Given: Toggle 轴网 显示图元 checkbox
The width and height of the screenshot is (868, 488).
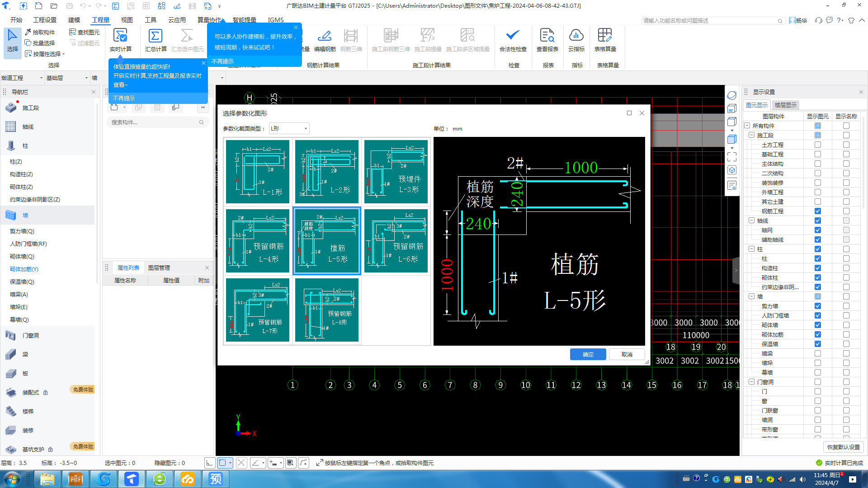Looking at the screenshot, I should 818,230.
